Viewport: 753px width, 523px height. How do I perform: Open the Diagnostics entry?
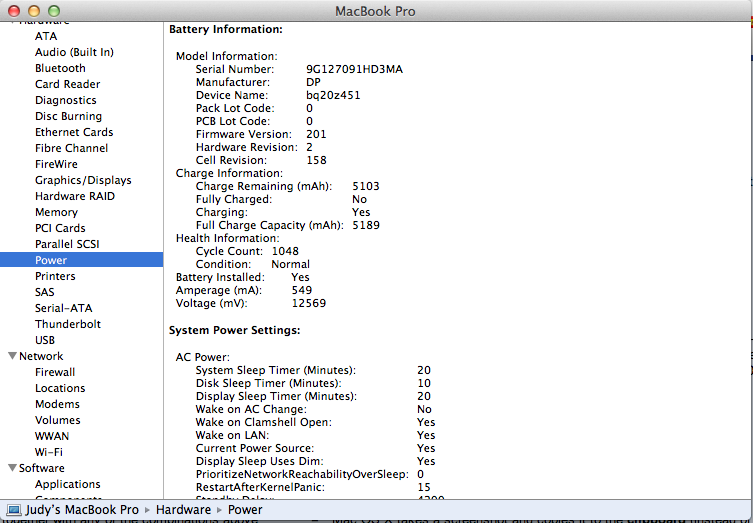(x=66, y=100)
